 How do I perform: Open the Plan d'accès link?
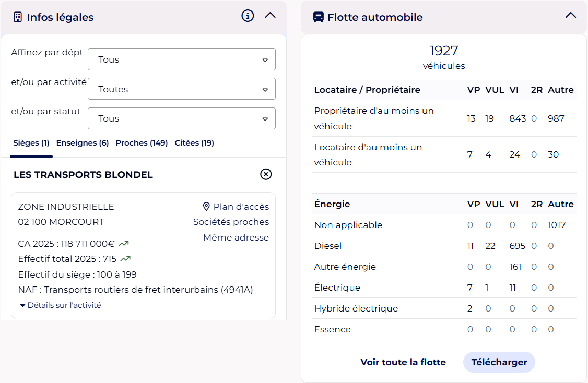(241, 207)
